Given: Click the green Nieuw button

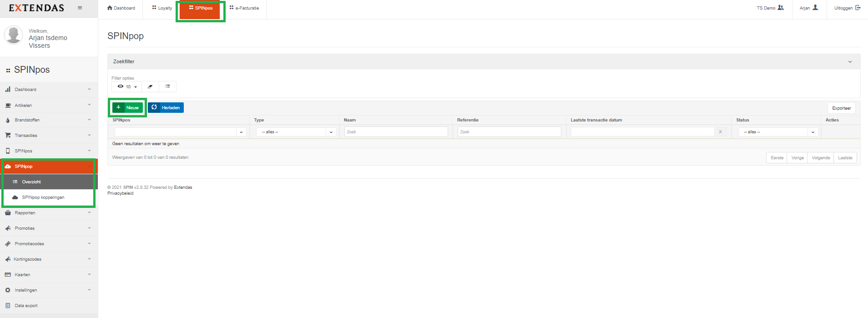Looking at the screenshot, I should (127, 108).
